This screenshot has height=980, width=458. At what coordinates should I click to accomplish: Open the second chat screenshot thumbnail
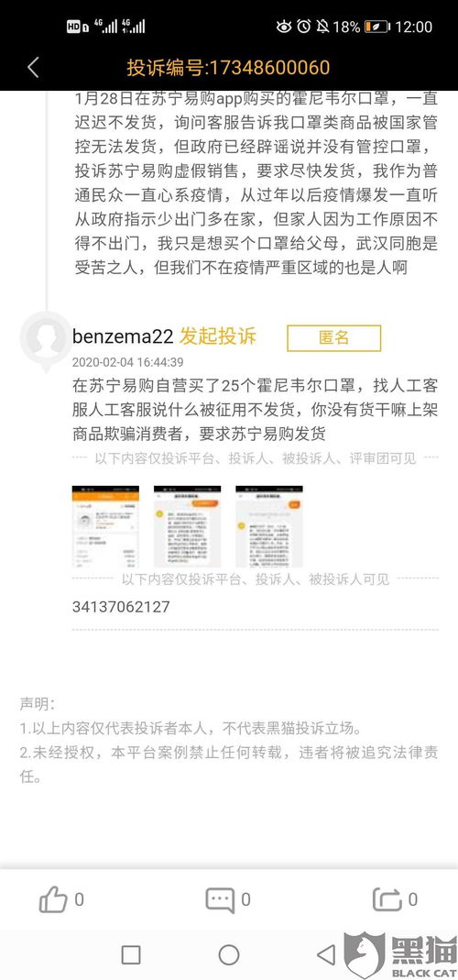(x=188, y=526)
